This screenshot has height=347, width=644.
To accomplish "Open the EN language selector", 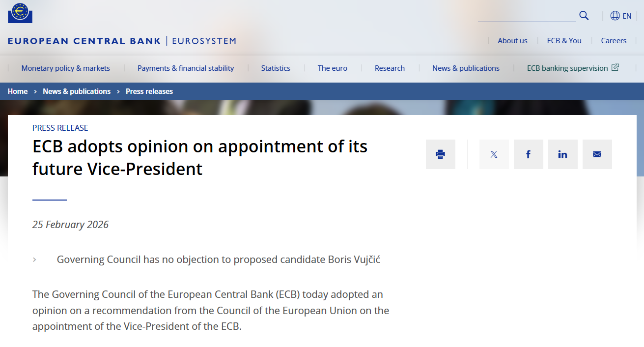I will [627, 16].
